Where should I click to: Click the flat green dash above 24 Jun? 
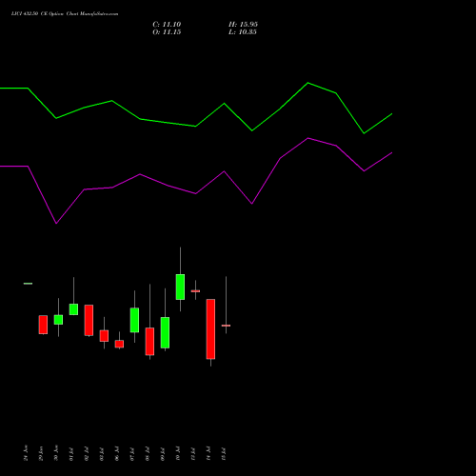point(28,284)
